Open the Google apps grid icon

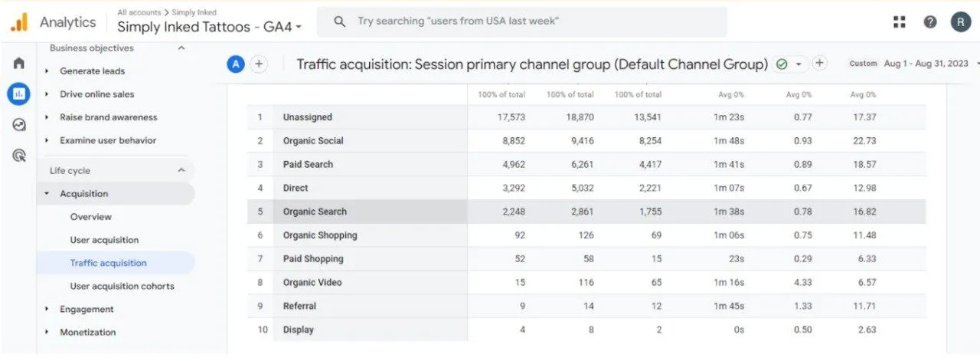tap(899, 22)
